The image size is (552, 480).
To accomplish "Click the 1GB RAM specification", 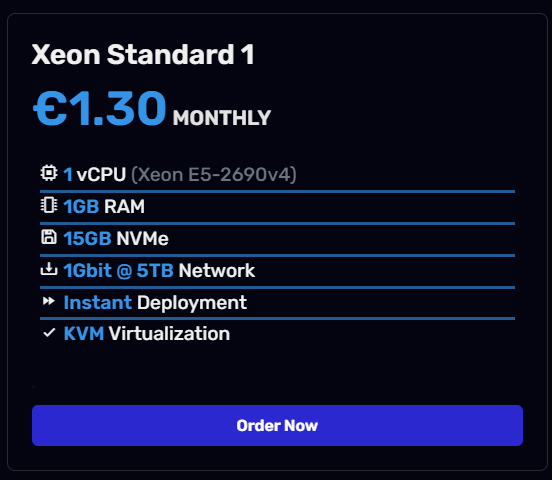I will coord(104,206).
